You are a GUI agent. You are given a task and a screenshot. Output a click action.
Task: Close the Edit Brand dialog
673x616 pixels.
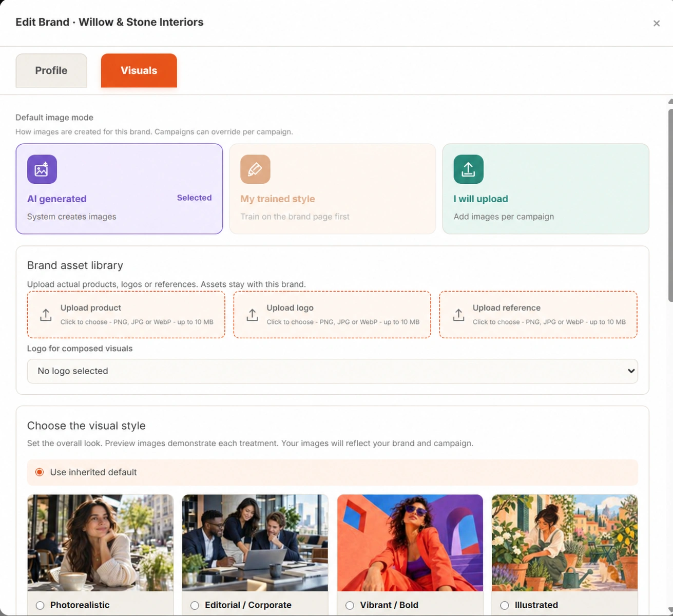[x=656, y=23]
